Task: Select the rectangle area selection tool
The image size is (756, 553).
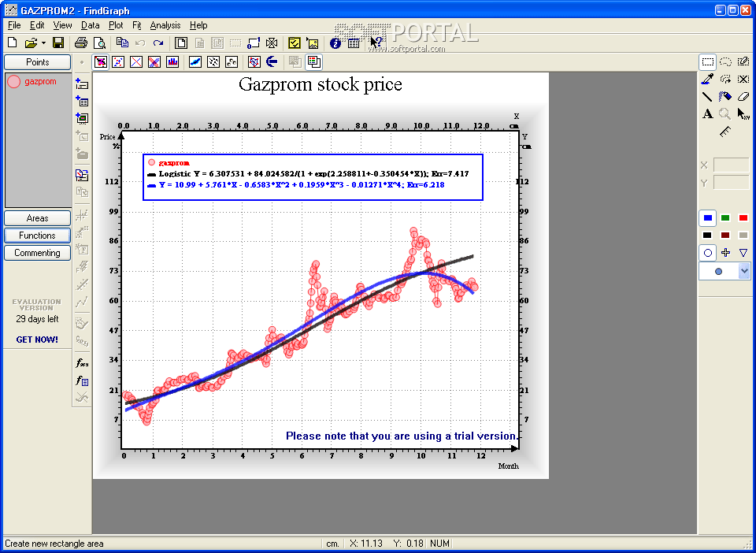Action: (x=708, y=61)
